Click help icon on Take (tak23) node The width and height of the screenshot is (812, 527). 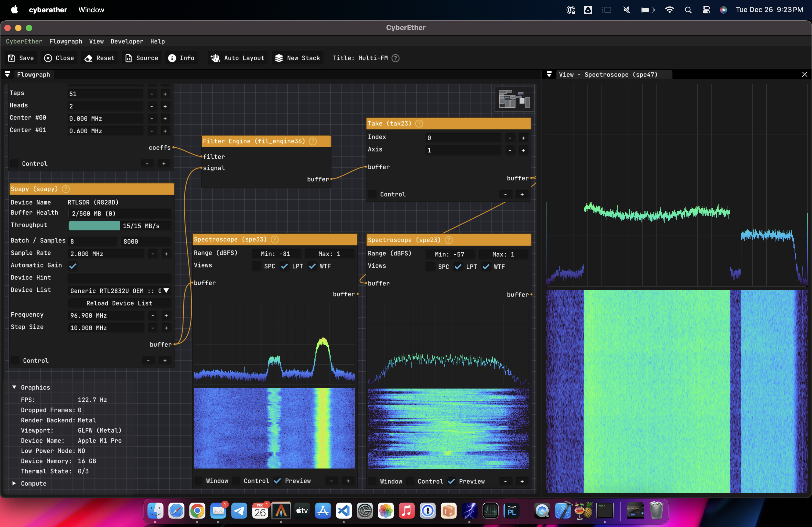point(419,123)
